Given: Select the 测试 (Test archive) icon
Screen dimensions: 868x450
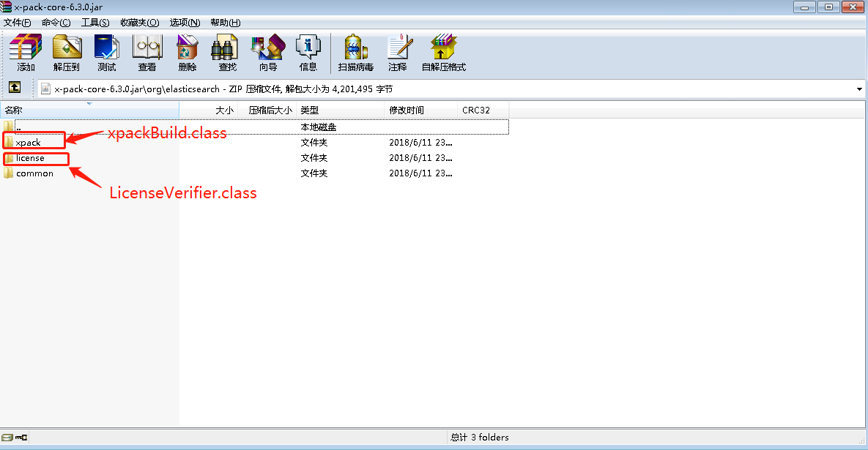Looking at the screenshot, I should coord(107,53).
